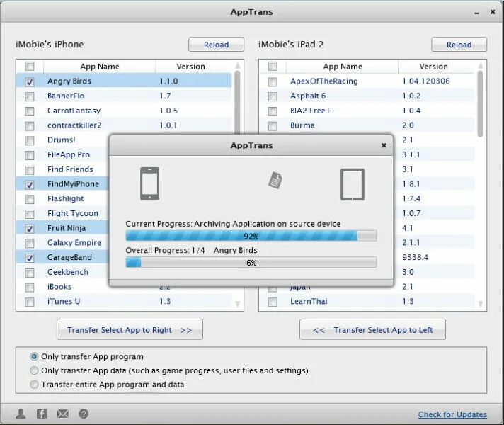Screen dimensions: 504x425
Task: Select the iTunes U row
Action: point(124,302)
